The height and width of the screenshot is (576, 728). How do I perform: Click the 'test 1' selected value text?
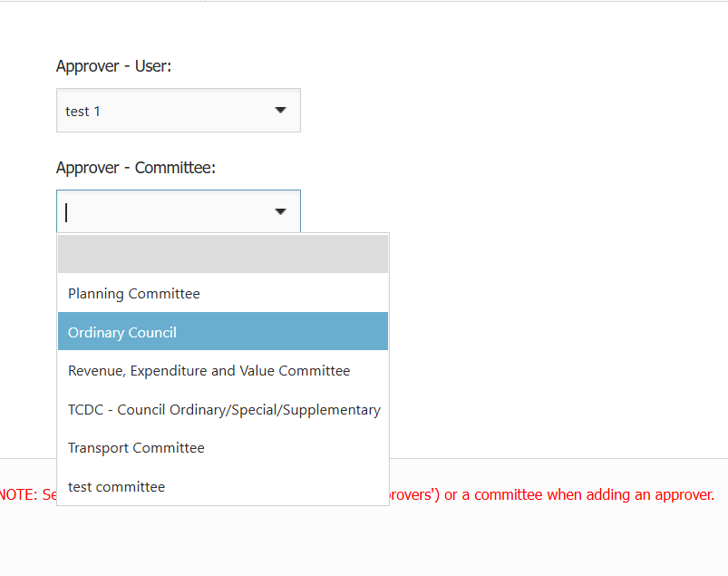pyautogui.click(x=83, y=112)
